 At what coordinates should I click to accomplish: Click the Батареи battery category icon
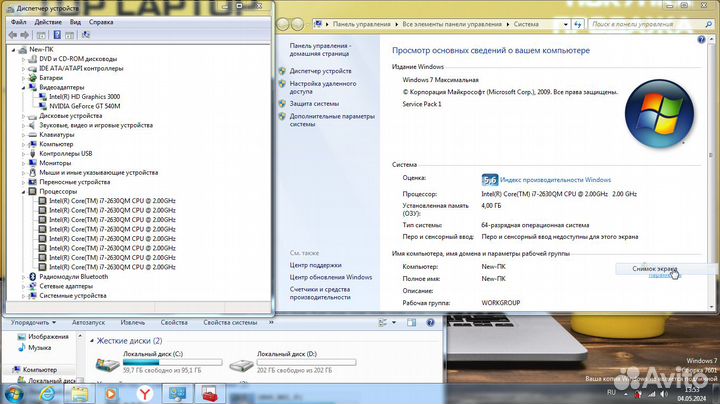(33, 78)
